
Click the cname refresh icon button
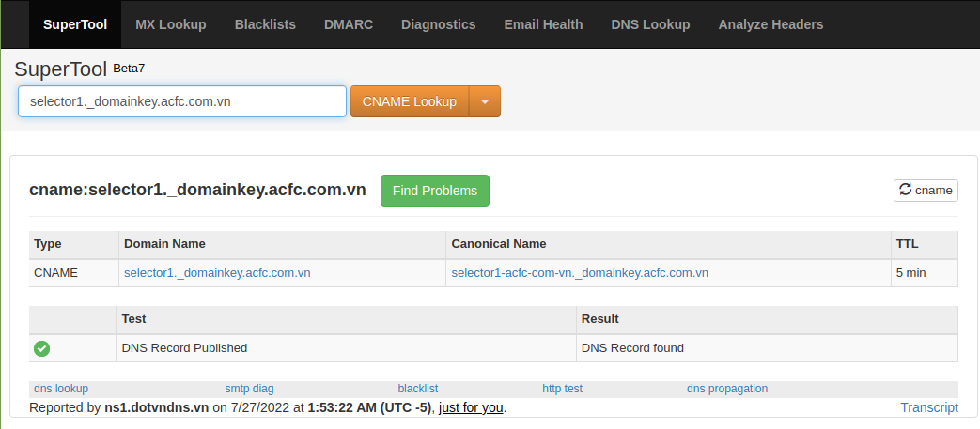pos(926,190)
